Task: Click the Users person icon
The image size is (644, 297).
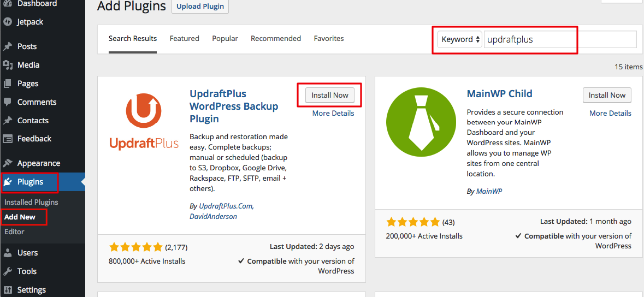Action: click(8, 253)
